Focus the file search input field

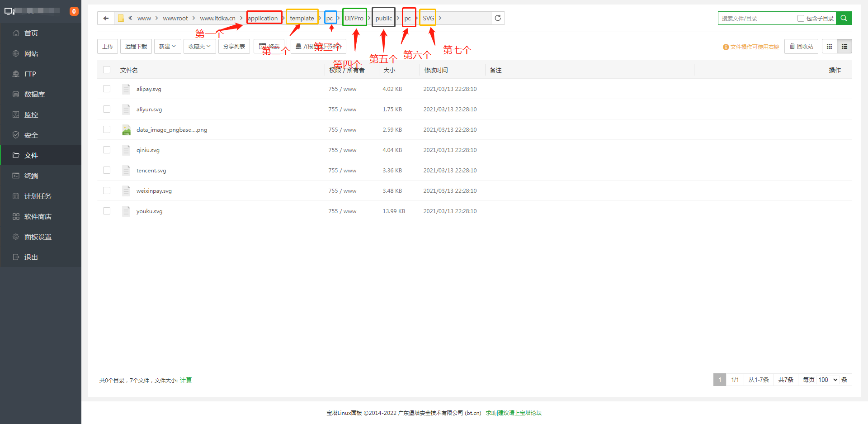click(x=758, y=18)
